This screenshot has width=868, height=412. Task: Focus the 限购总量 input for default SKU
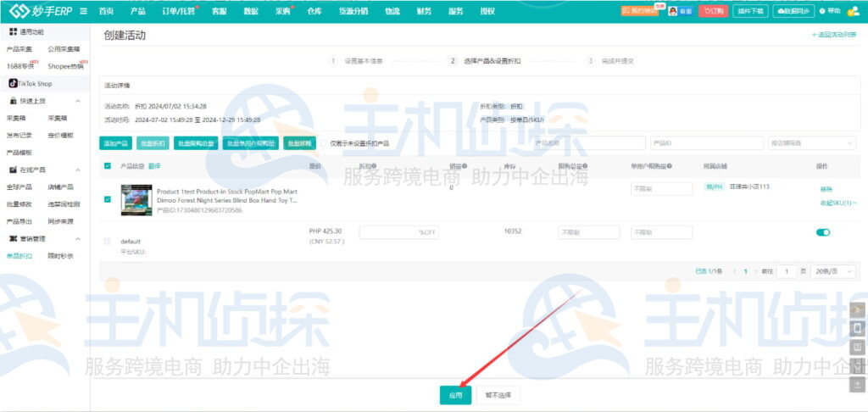click(x=589, y=232)
